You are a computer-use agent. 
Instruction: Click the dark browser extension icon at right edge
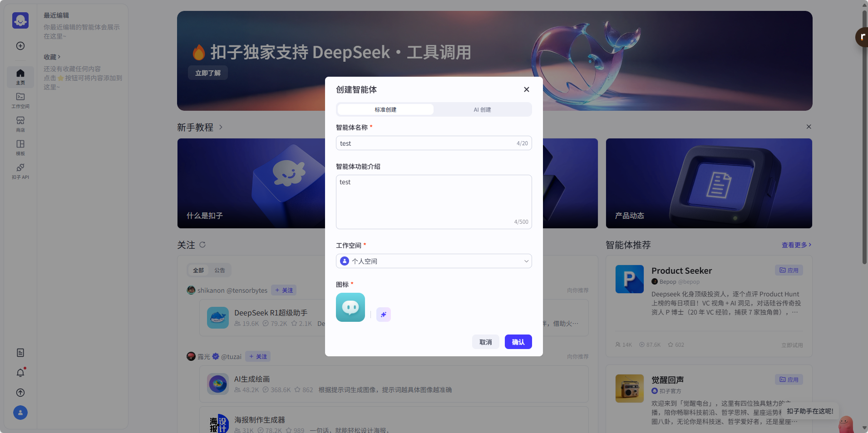point(862,37)
